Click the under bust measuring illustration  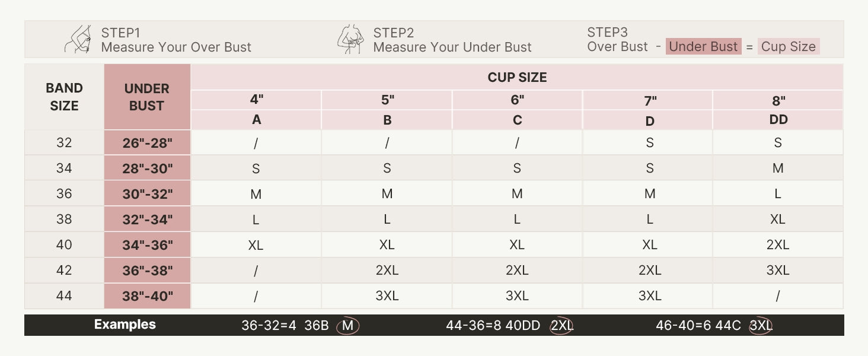pos(350,40)
